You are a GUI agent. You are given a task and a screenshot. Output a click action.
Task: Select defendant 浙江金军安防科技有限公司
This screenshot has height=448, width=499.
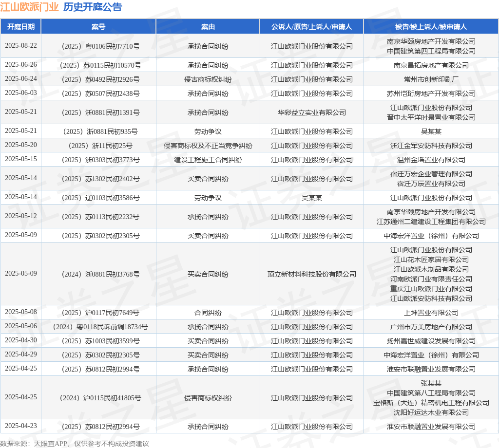point(431,146)
